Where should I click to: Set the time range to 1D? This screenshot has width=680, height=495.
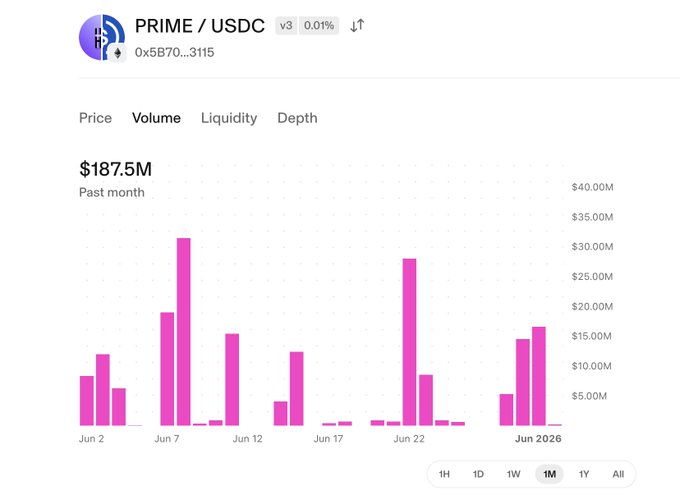(x=478, y=474)
